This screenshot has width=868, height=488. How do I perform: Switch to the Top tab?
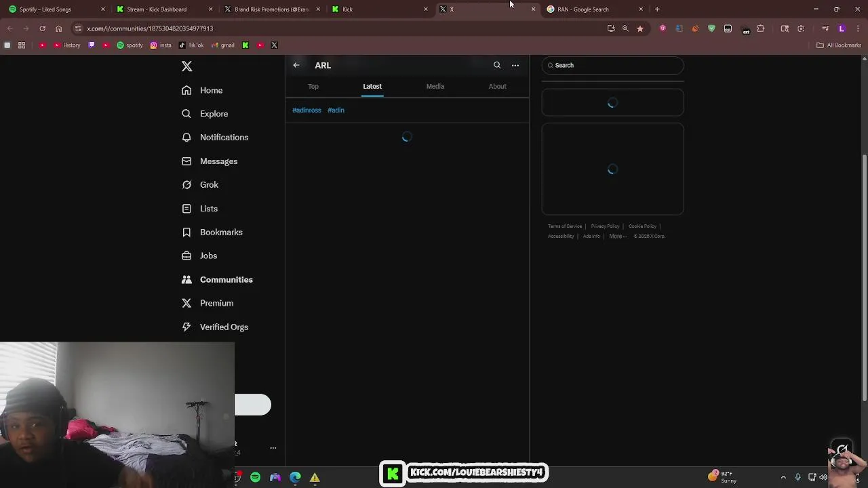coord(313,86)
